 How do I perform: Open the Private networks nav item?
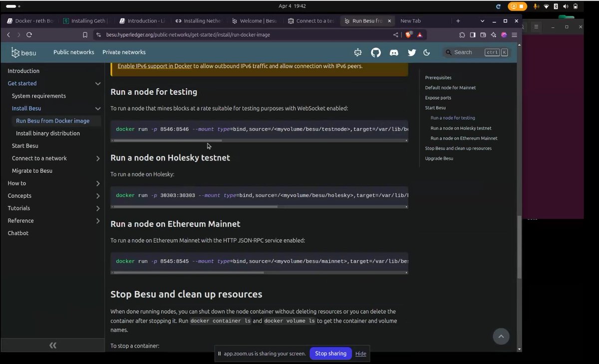tap(124, 52)
